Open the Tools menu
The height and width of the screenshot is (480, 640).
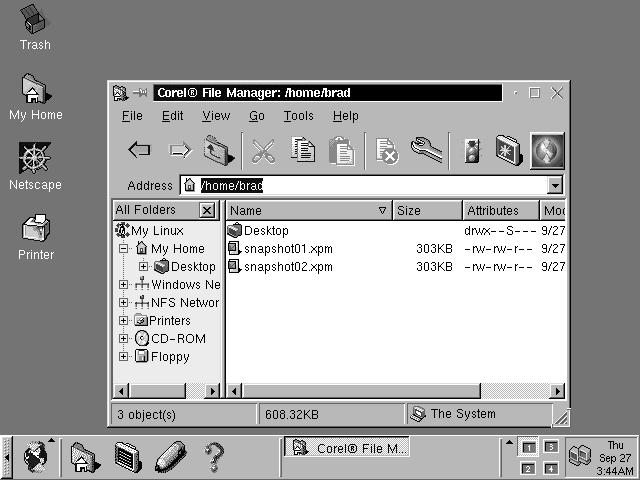point(298,116)
